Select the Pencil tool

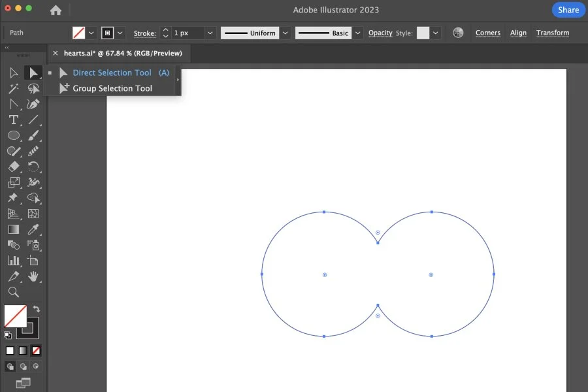[33, 151]
